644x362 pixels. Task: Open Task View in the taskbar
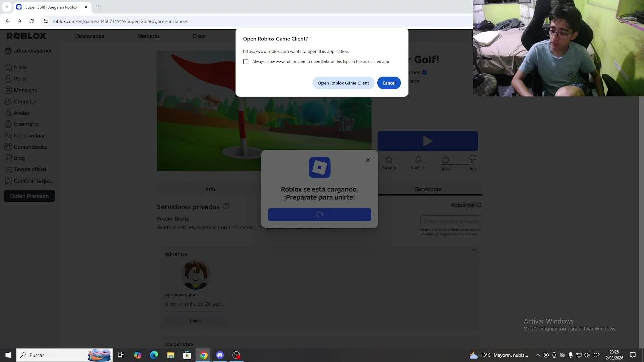tap(121, 355)
